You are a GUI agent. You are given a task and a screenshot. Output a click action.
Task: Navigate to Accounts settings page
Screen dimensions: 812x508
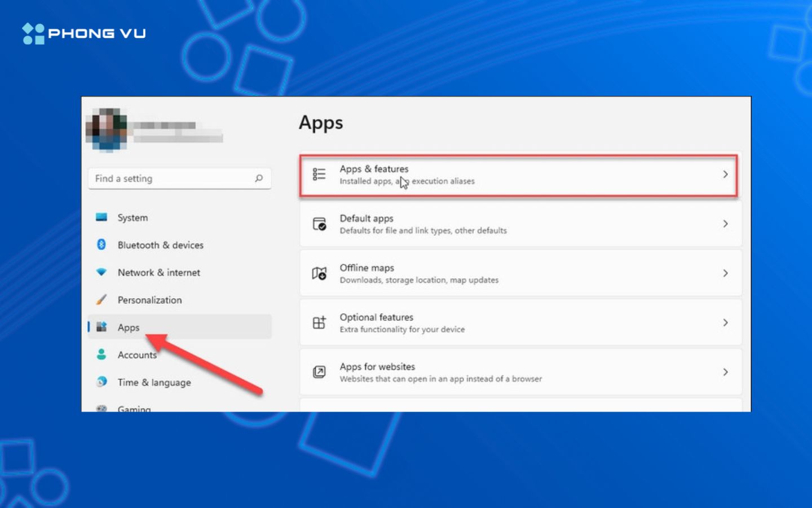[x=137, y=354]
